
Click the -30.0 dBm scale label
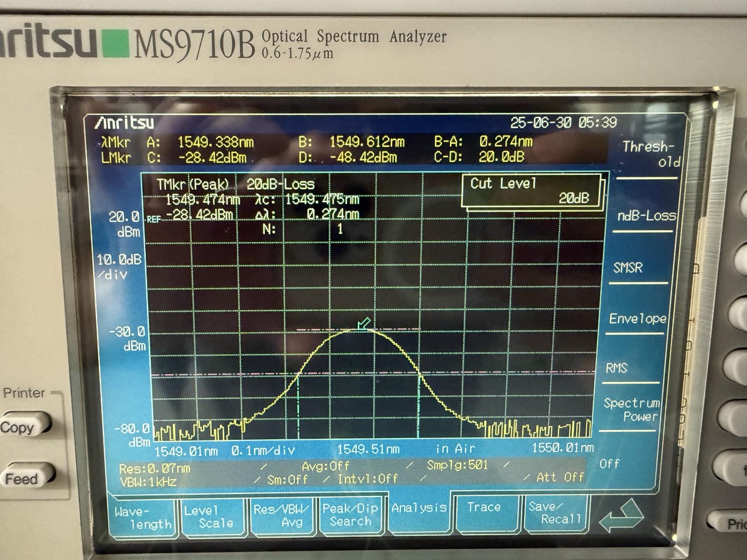128,338
